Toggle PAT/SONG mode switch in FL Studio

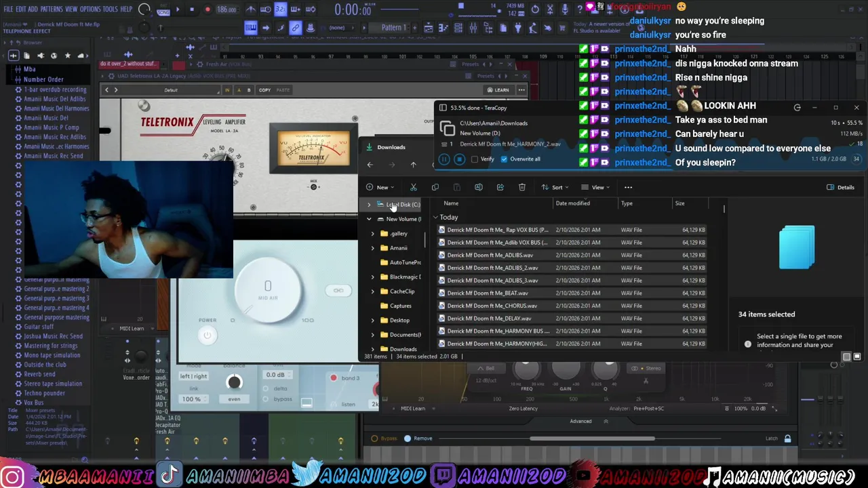point(163,9)
